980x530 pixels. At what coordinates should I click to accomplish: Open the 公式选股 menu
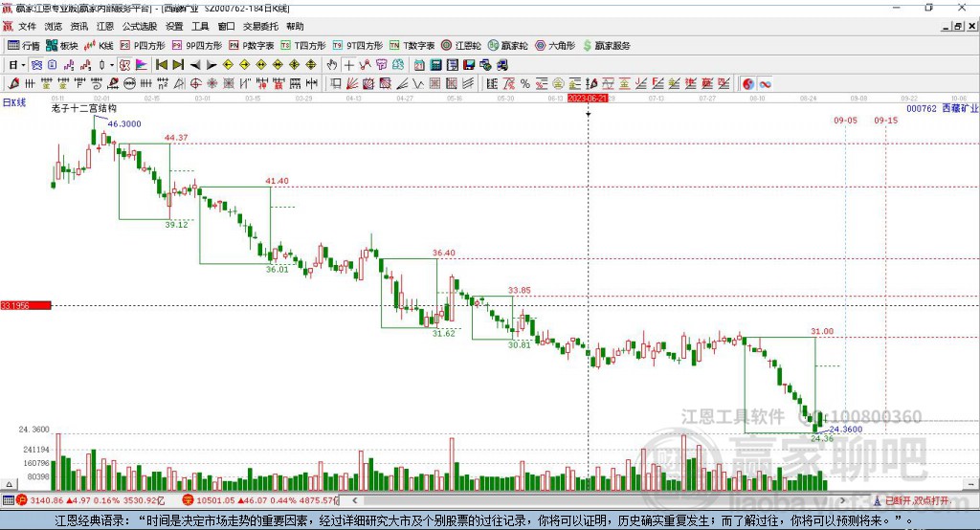point(140,26)
